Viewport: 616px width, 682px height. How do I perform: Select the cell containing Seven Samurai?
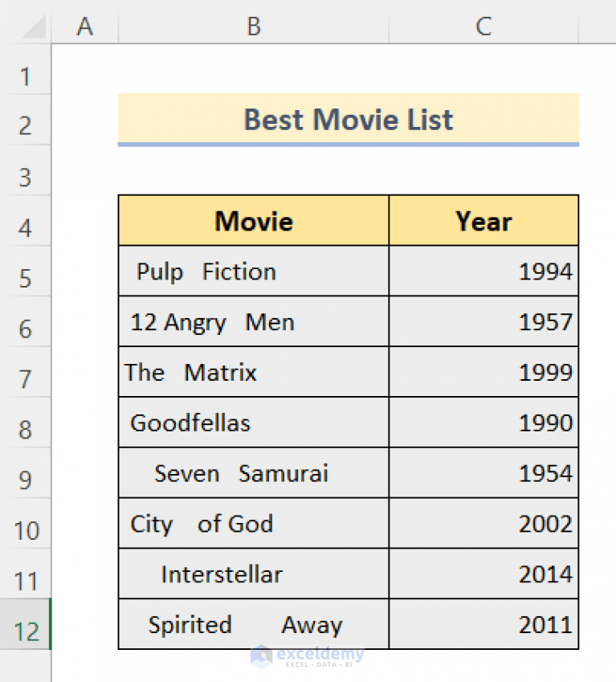253,473
